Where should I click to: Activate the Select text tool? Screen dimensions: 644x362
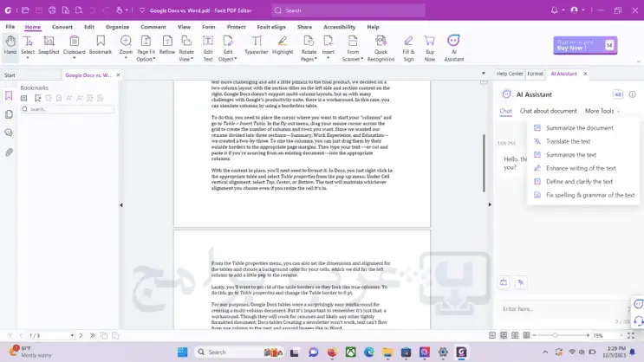[28, 47]
